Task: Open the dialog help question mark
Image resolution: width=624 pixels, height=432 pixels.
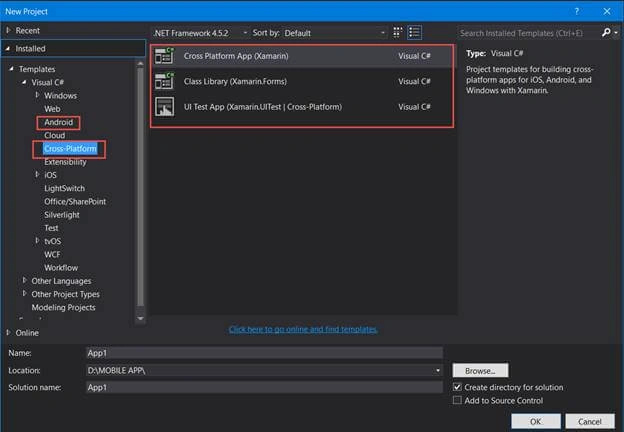Action: coord(577,11)
